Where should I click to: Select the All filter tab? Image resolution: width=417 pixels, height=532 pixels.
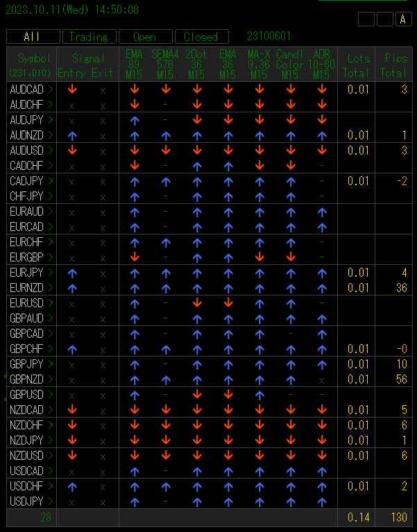point(33,36)
